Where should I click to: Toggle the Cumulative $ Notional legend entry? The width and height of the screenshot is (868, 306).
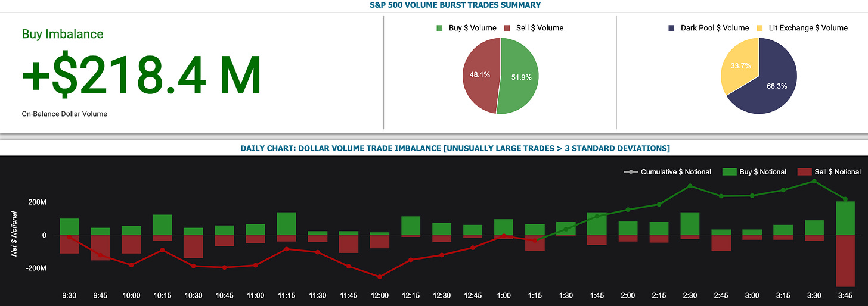coord(667,172)
